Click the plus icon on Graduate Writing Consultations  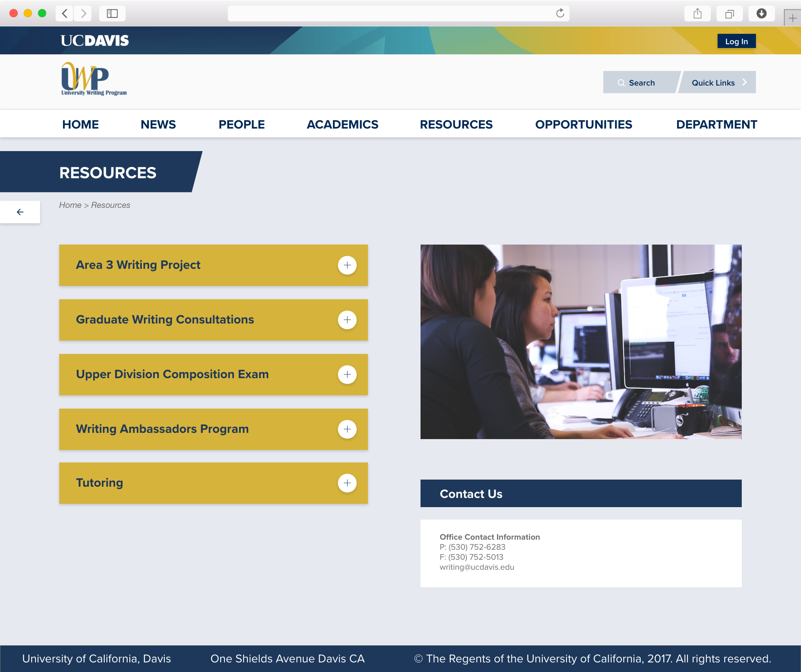click(x=347, y=319)
